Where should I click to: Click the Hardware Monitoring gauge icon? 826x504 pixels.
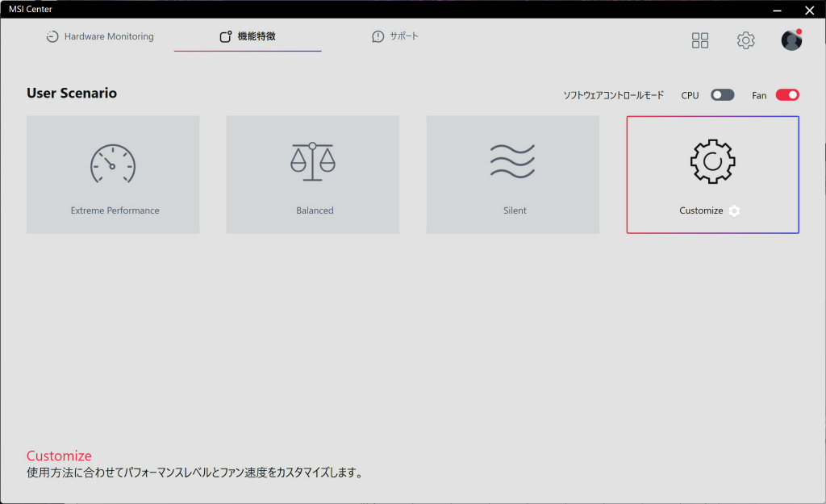point(52,36)
